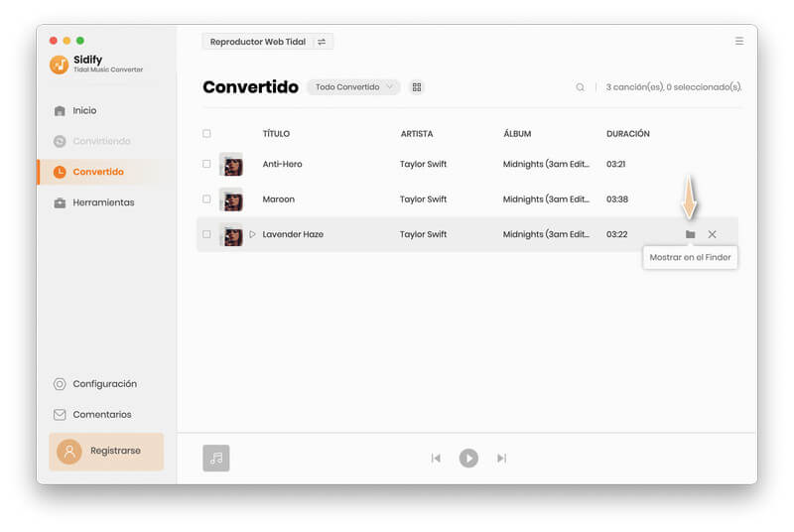Click the ÁLBUM column header
The width and height of the screenshot is (794, 532).
pos(517,134)
